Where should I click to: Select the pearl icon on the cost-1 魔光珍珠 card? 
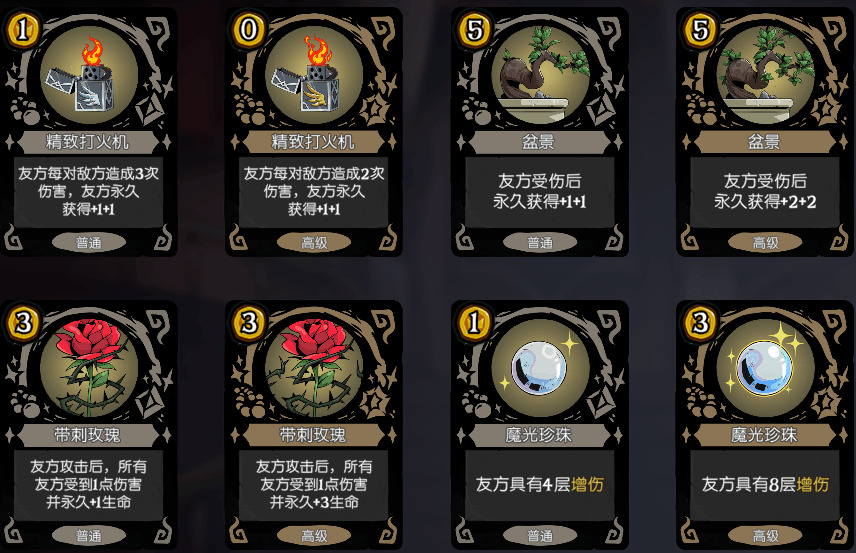click(x=539, y=367)
